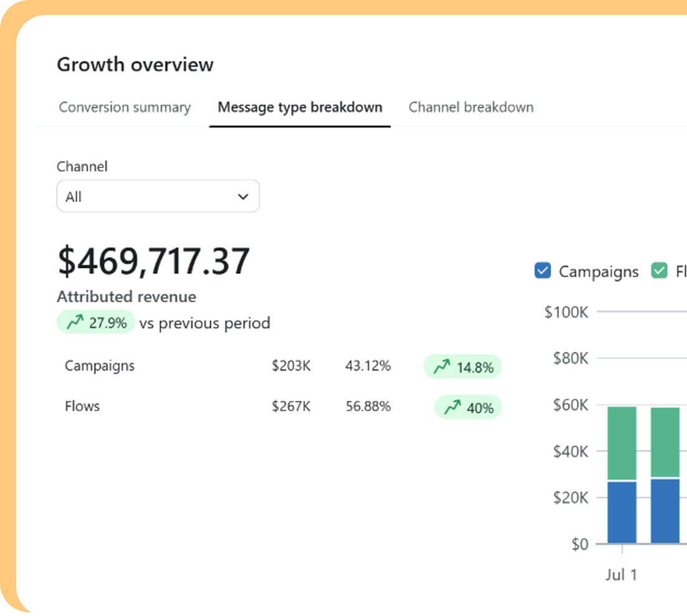Viewport: 687px width, 616px height.
Task: Click the second bar's green segment
Action: (x=665, y=443)
